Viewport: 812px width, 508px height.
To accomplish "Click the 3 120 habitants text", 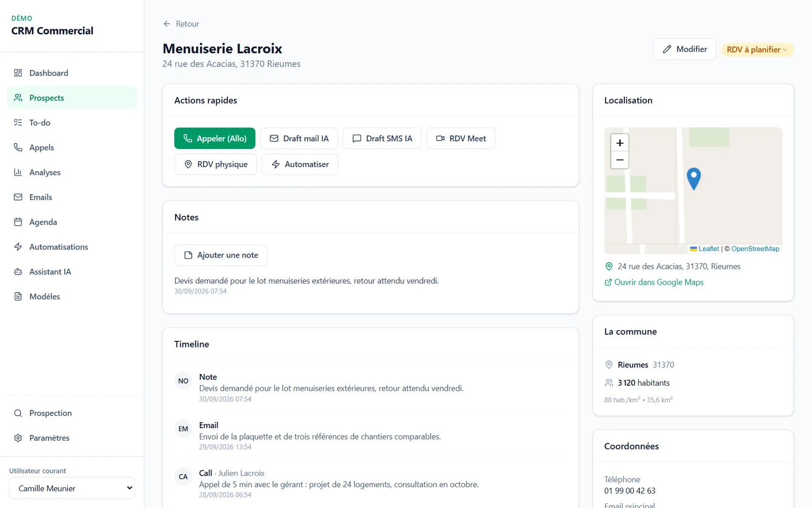I will point(644,383).
